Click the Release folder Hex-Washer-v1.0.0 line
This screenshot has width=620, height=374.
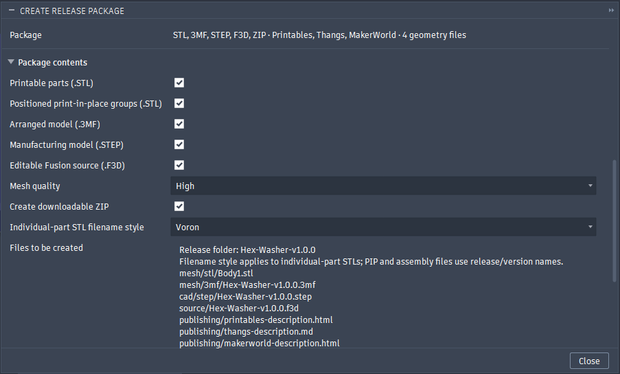pos(247,250)
